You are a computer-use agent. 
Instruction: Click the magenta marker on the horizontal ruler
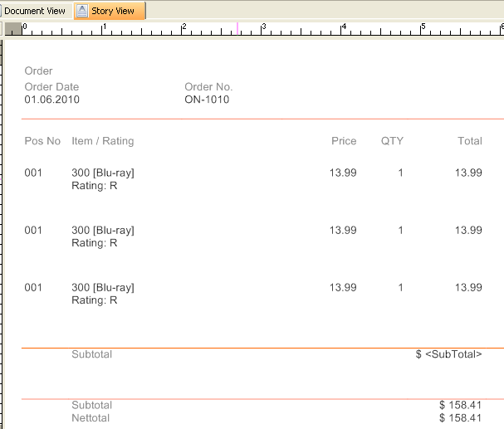click(237, 29)
